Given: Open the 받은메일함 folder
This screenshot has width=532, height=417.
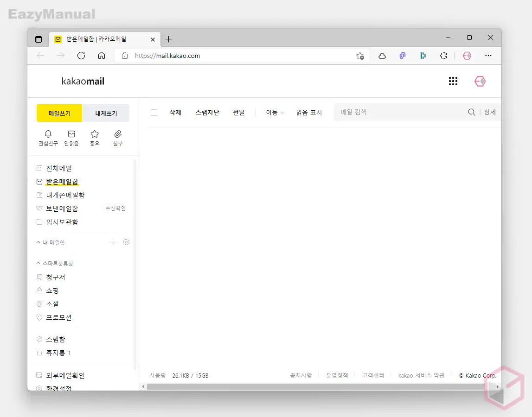Looking at the screenshot, I should click(62, 182).
